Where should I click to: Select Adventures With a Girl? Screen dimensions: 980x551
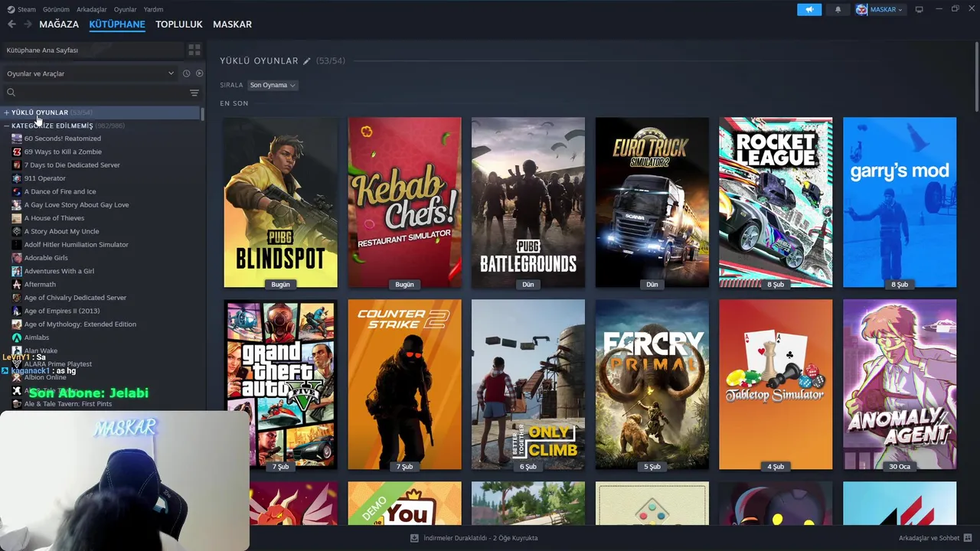pos(59,271)
